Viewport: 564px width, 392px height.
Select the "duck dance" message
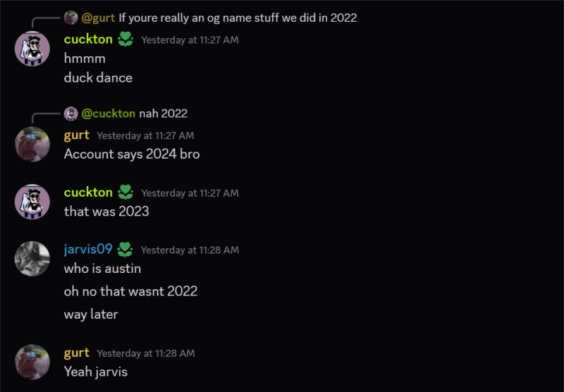point(98,78)
